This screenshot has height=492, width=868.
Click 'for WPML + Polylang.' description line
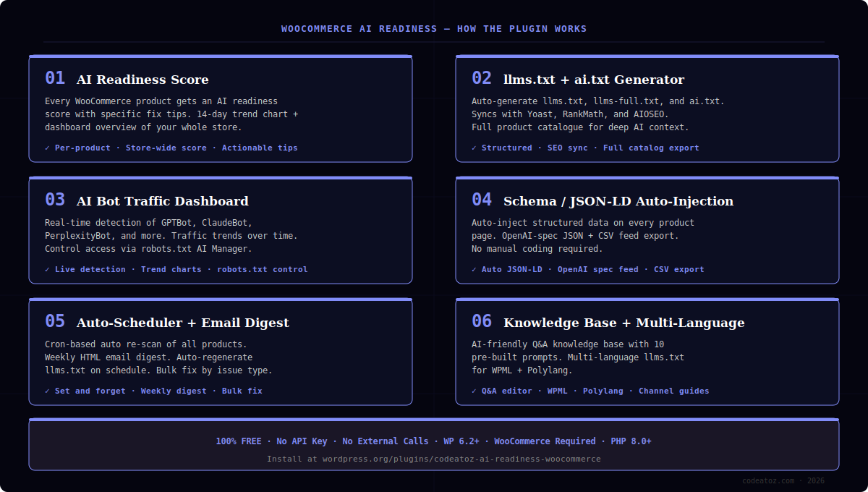click(x=522, y=370)
